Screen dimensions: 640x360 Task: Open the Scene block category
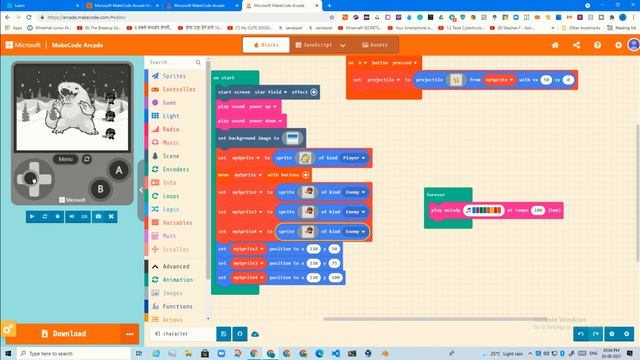tap(174, 156)
